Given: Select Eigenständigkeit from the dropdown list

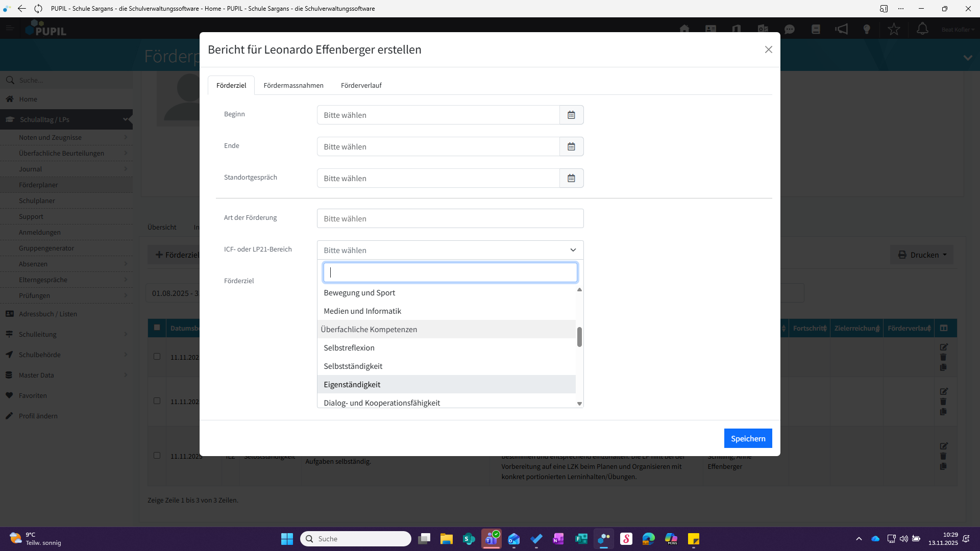Looking at the screenshot, I should point(352,384).
